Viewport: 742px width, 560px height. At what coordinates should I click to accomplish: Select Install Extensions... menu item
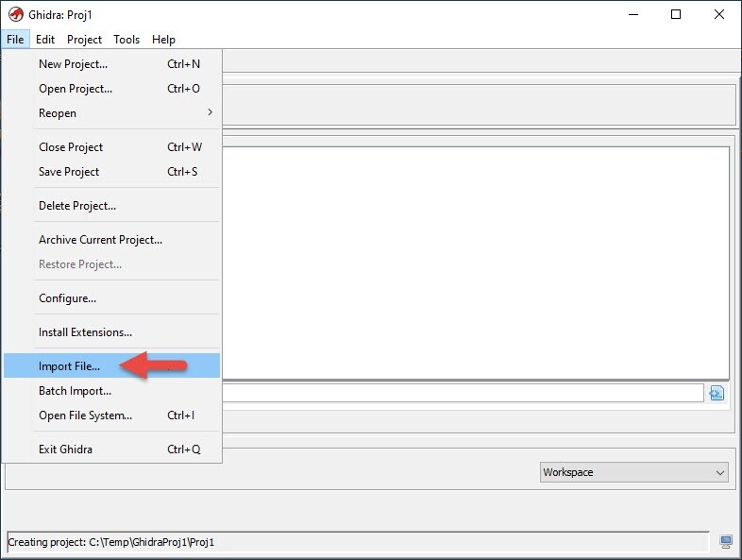[x=85, y=332]
